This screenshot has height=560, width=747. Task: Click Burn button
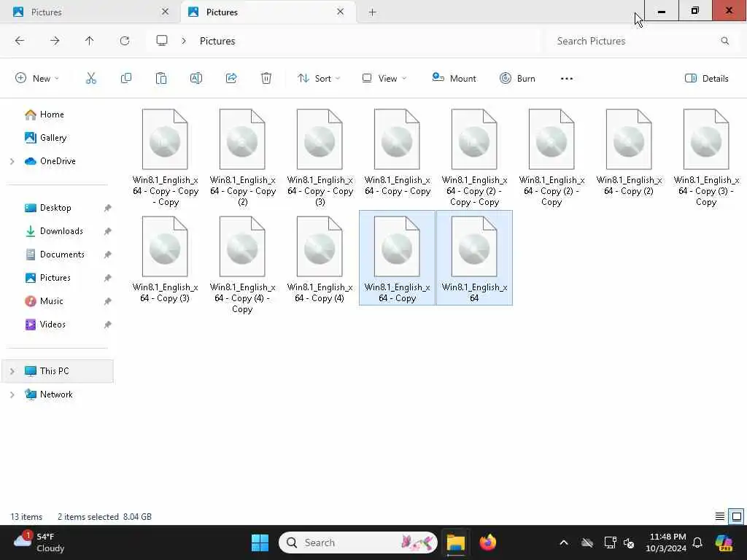pos(517,79)
